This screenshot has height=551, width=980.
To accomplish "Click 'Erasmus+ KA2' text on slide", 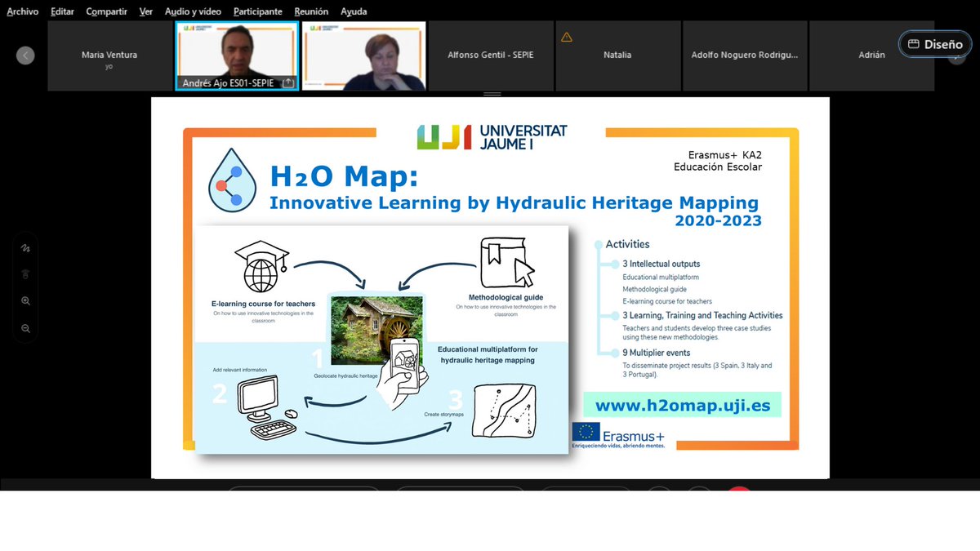I will pyautogui.click(x=725, y=153).
